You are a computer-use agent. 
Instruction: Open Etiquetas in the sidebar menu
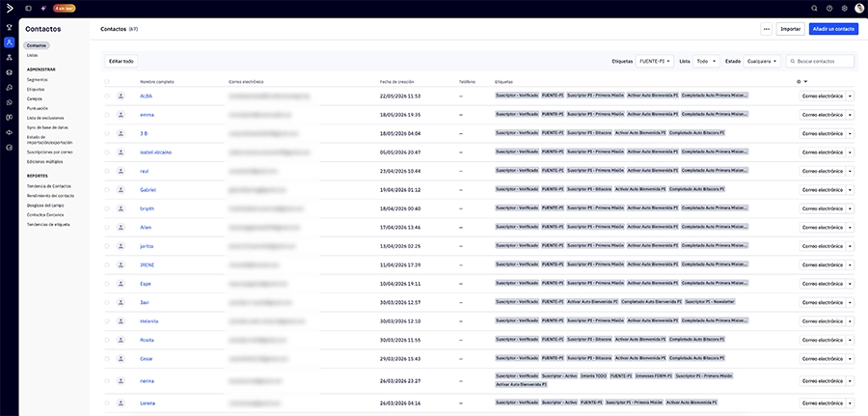point(36,89)
